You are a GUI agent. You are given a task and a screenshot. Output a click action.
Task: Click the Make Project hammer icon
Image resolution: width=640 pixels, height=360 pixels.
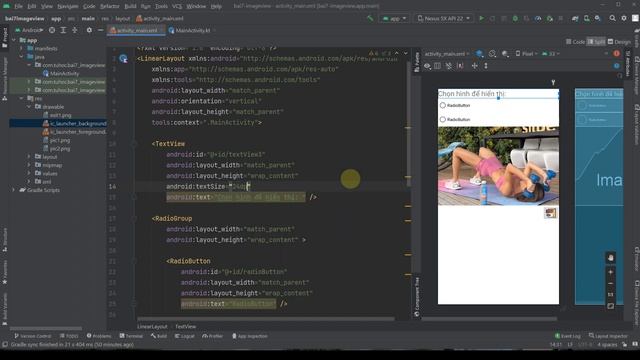[x=370, y=18]
